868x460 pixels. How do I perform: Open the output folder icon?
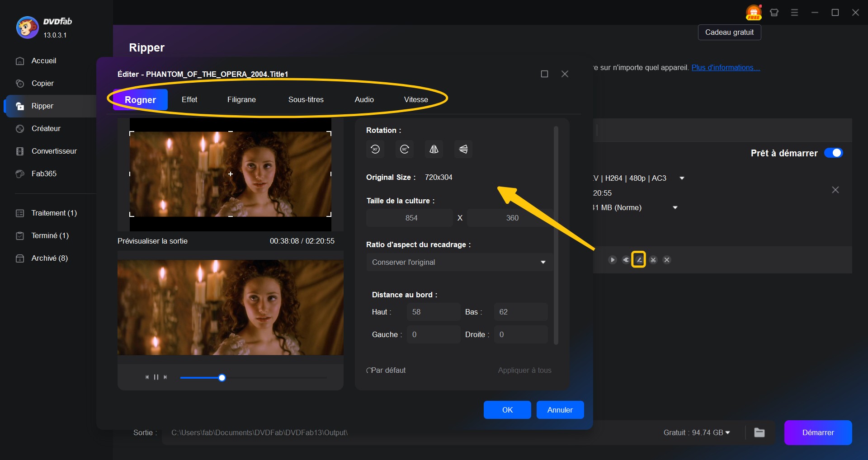759,432
